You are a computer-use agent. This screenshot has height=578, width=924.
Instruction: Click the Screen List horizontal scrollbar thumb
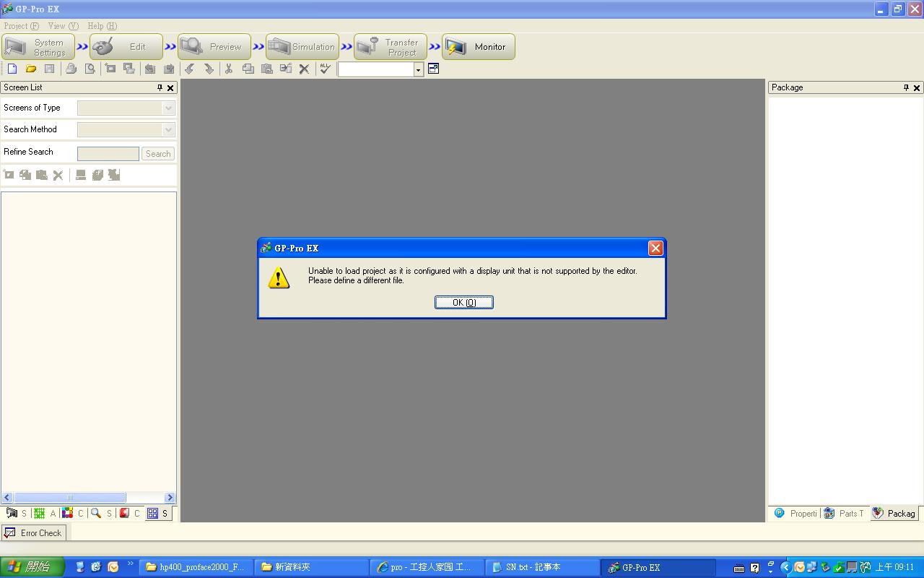coord(69,497)
